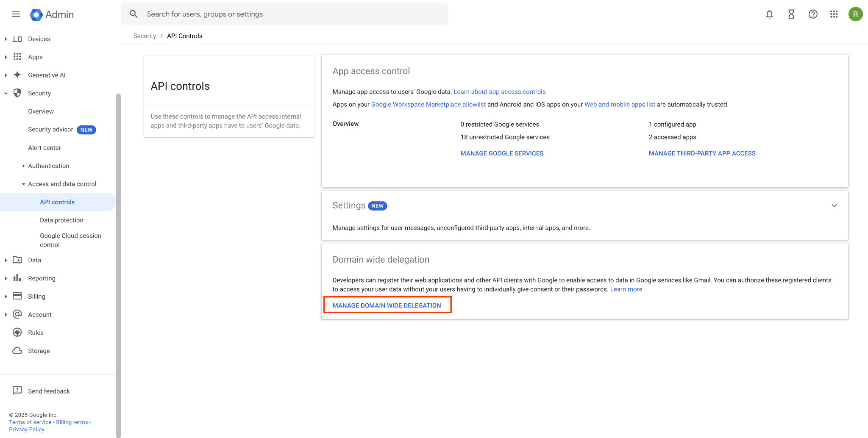Collapse the Access and data control section
The width and height of the screenshot is (868, 438).
coord(24,184)
